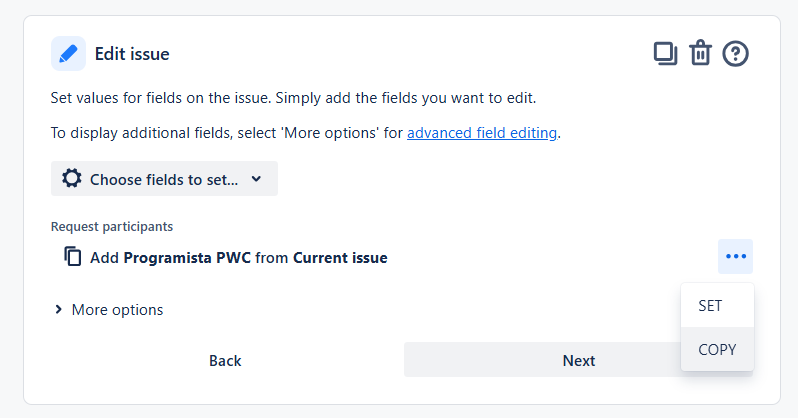Click the copy icon beside Add Programista PWC

pyautogui.click(x=73, y=257)
